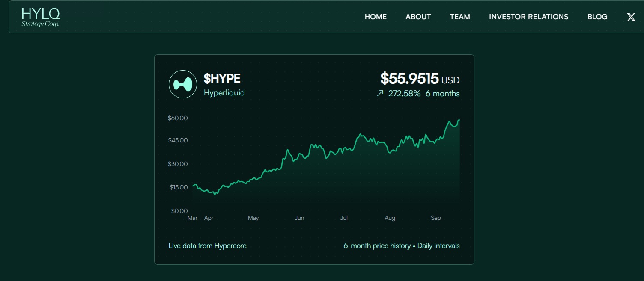Viewport: 644px width, 281px height.
Task: Click the Aug x-axis label
Action: pyautogui.click(x=390, y=218)
